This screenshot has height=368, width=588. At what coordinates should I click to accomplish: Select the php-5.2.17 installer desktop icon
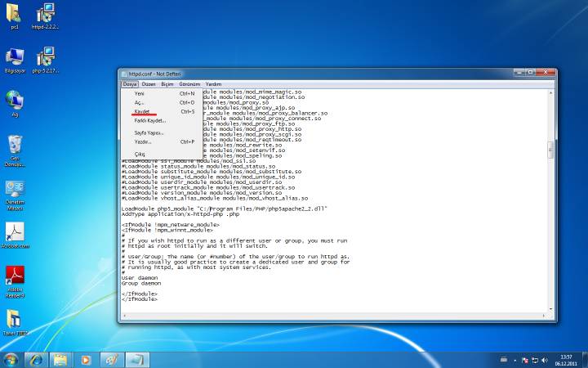point(46,57)
